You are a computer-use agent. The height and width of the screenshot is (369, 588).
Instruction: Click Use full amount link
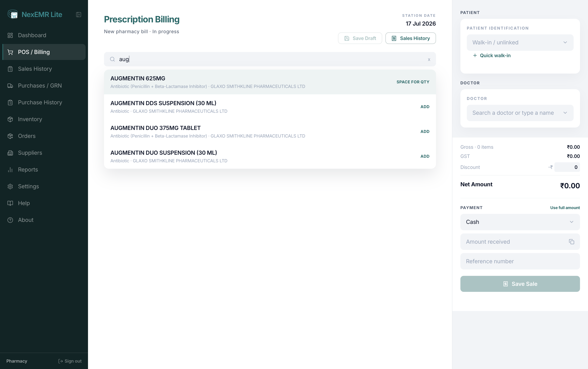565,208
